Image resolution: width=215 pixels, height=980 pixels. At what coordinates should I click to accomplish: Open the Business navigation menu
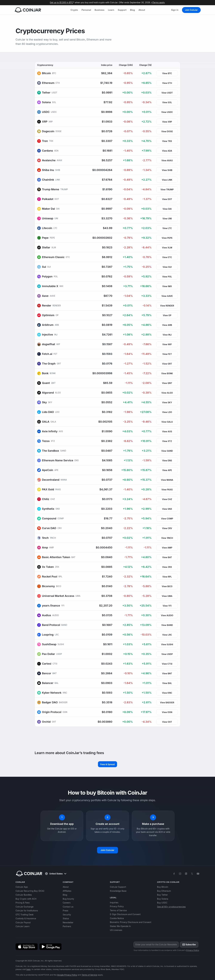(99, 10)
